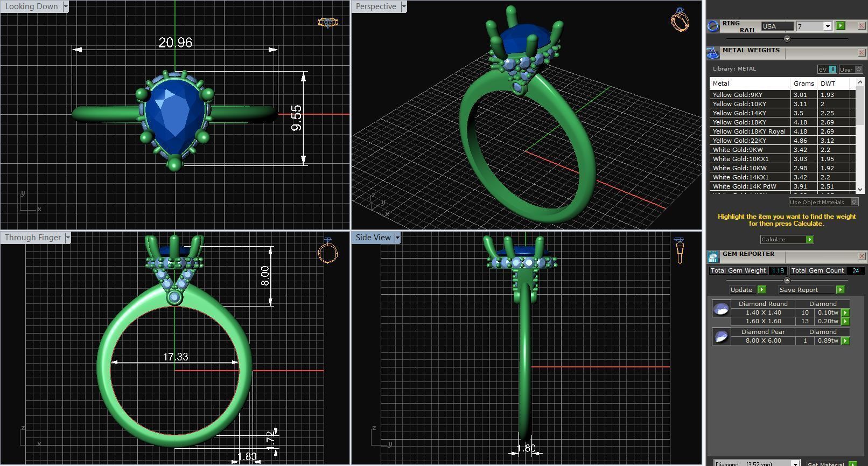Enable Use Object Materials option
This screenshot has height=466, width=868.
click(824, 202)
